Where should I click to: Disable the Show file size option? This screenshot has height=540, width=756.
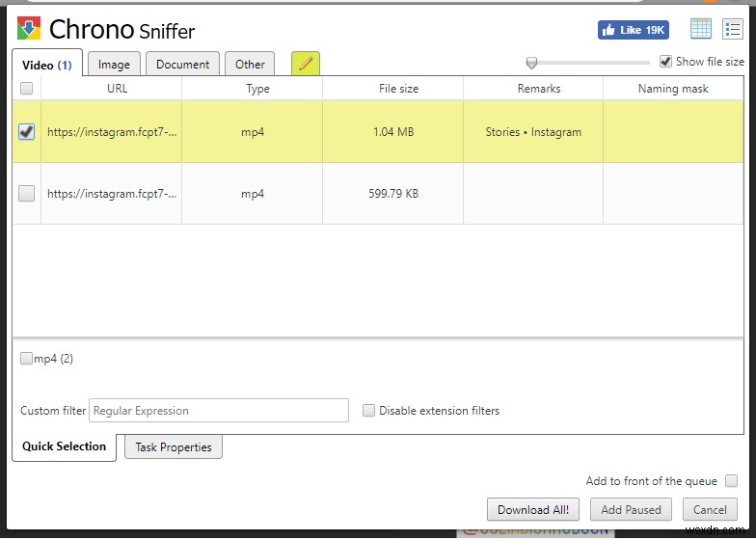click(x=665, y=62)
